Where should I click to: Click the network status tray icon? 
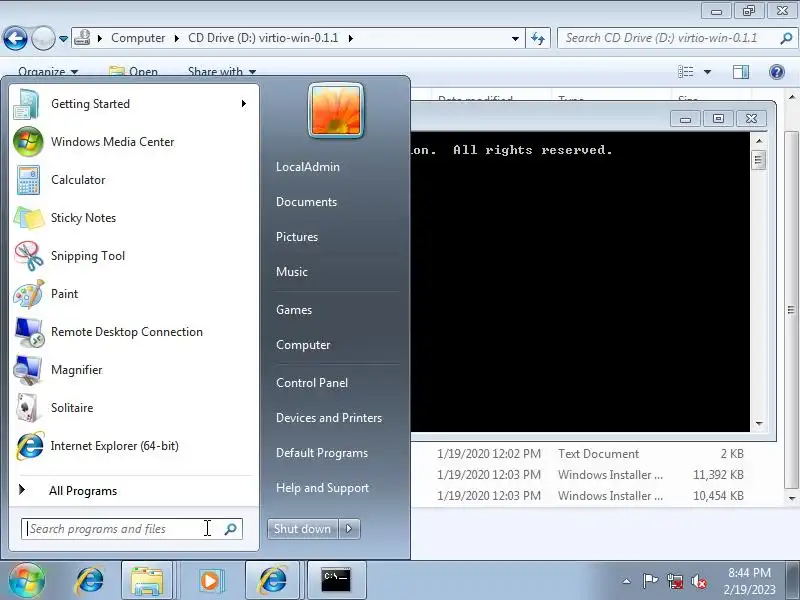pyautogui.click(x=675, y=581)
